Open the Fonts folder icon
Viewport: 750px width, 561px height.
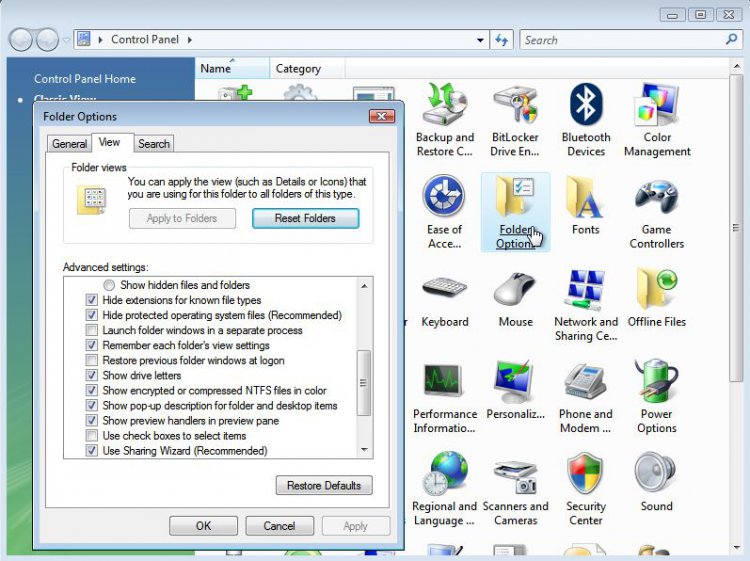(585, 206)
